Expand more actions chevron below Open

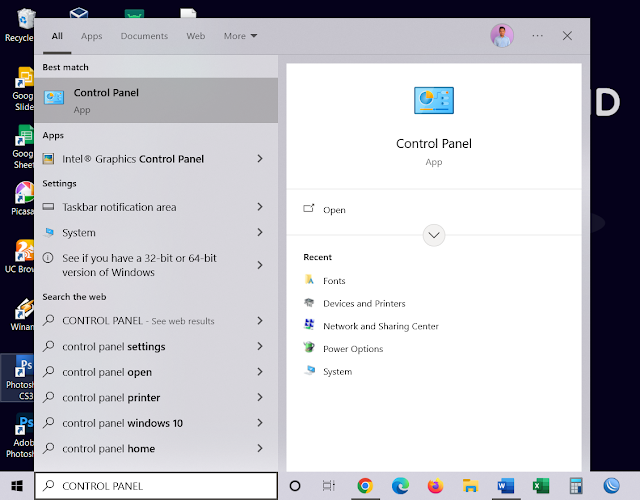pyautogui.click(x=434, y=235)
